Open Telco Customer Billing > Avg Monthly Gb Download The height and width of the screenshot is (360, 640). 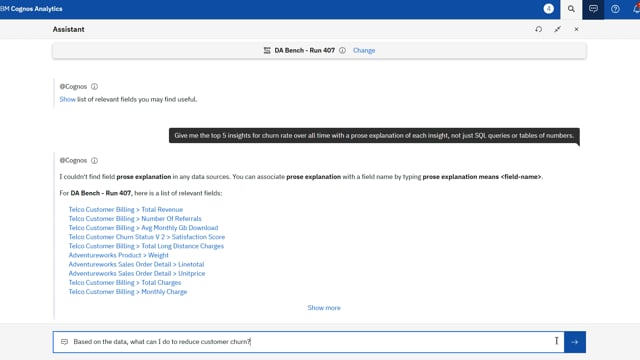pyautogui.click(x=143, y=228)
